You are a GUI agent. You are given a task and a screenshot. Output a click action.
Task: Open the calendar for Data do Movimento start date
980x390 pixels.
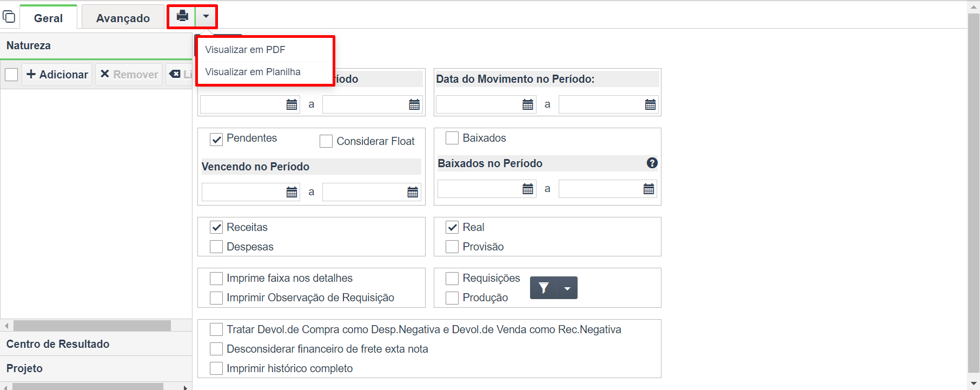point(528,104)
